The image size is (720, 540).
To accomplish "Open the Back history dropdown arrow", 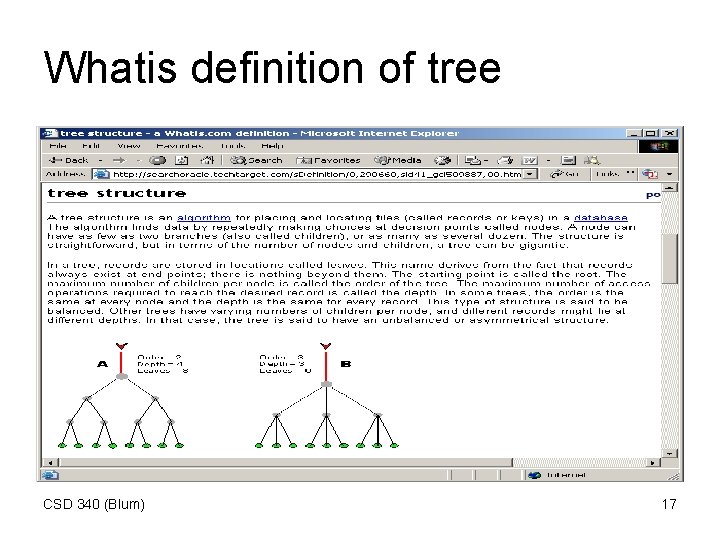I will [101, 161].
